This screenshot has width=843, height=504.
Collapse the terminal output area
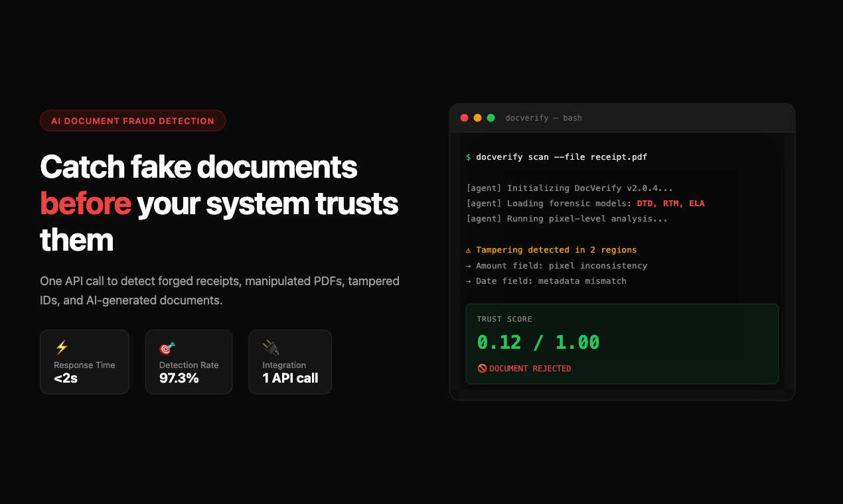pyautogui.click(x=622, y=219)
